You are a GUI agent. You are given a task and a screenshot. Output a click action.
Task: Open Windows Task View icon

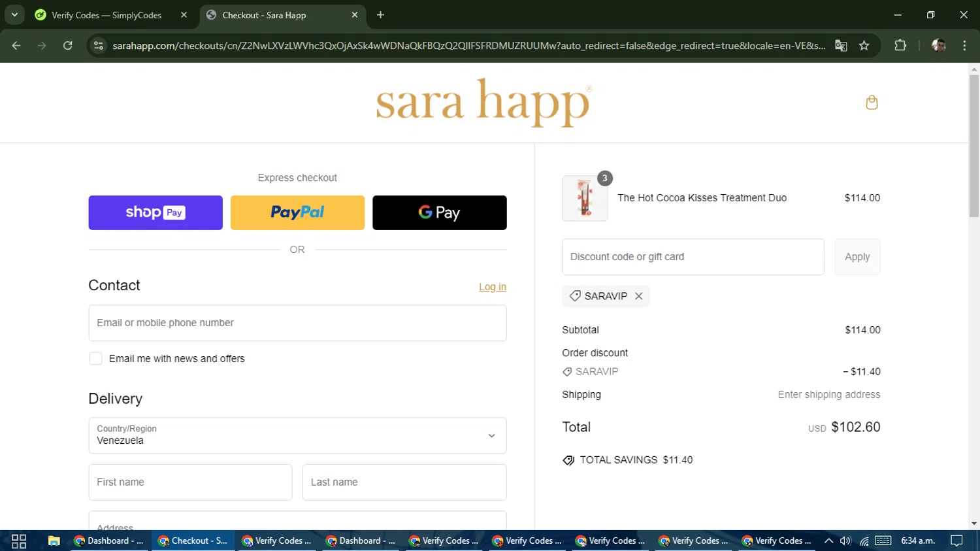point(19,541)
